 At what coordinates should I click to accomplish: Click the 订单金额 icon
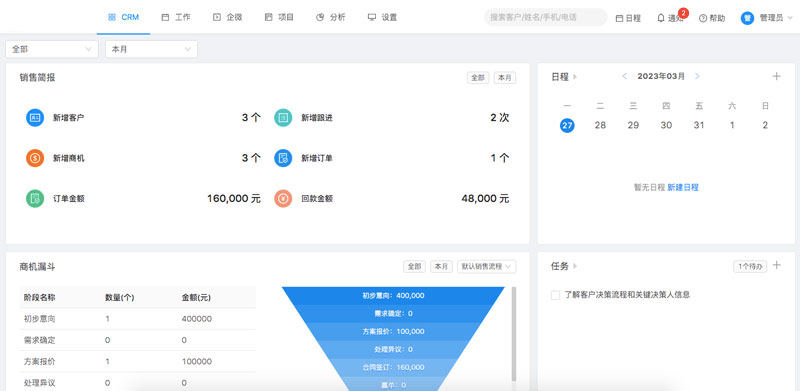point(35,199)
